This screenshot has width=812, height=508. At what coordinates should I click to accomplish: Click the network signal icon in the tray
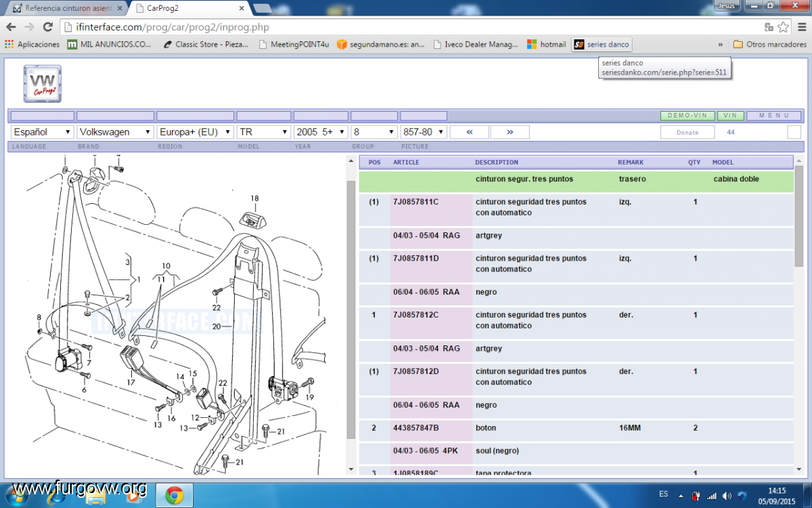pyautogui.click(x=712, y=496)
